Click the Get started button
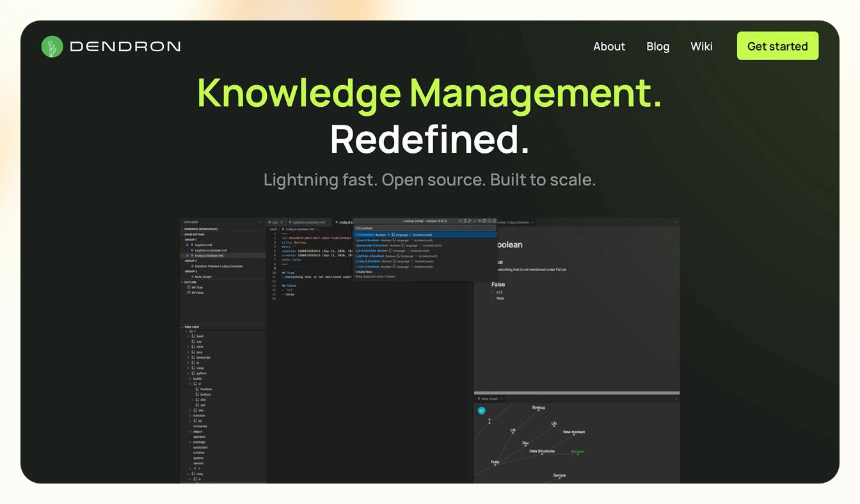The width and height of the screenshot is (860, 504). pos(777,46)
